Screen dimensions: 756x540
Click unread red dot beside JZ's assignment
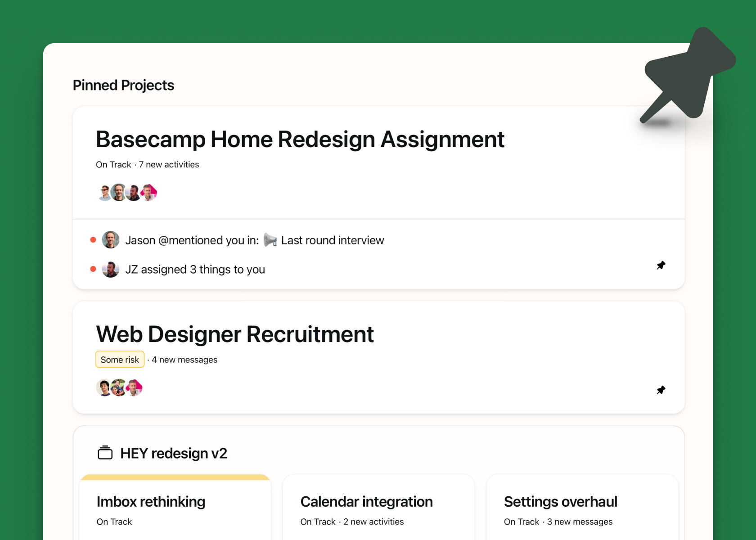(93, 269)
